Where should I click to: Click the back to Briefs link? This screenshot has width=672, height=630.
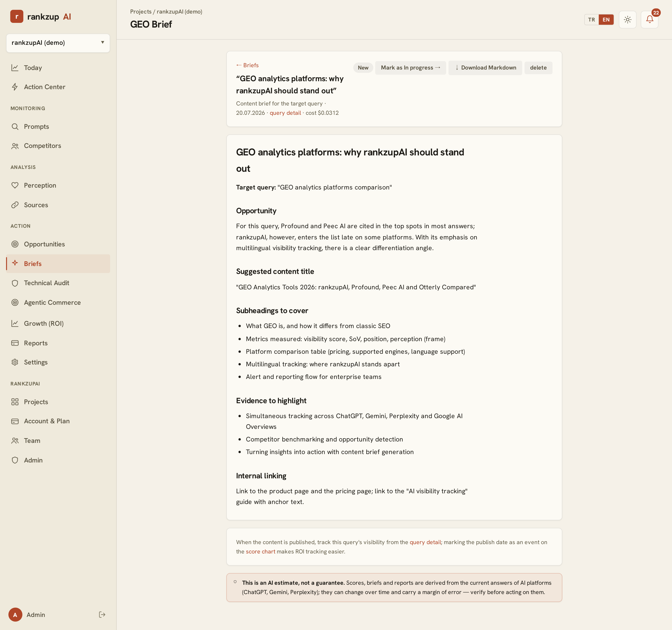coord(247,65)
